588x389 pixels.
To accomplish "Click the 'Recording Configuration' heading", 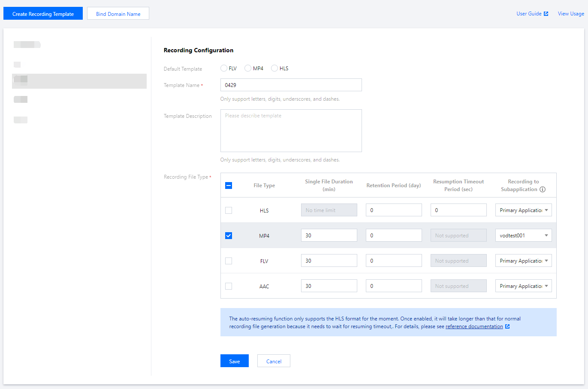I will pos(199,50).
